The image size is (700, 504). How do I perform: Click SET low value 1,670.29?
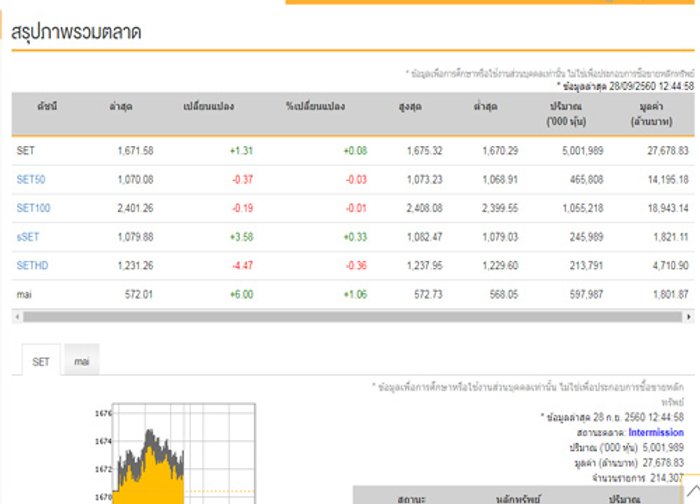pyautogui.click(x=500, y=151)
